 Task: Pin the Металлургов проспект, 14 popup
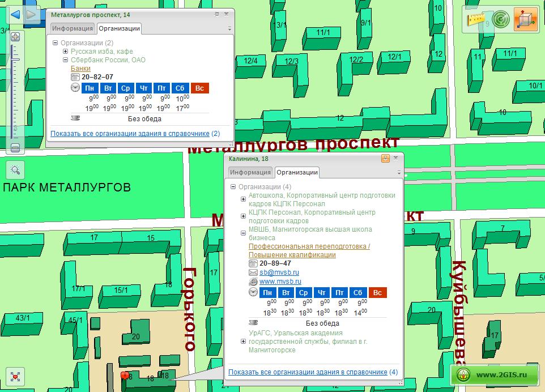[217, 14]
